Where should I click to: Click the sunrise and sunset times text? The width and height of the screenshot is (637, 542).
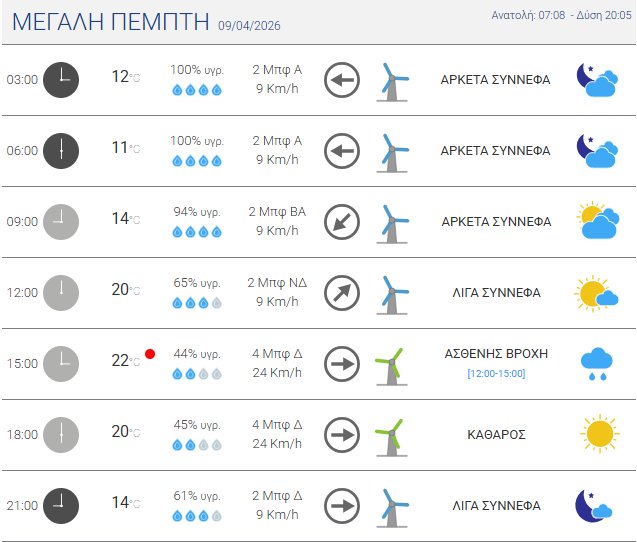[x=560, y=15]
